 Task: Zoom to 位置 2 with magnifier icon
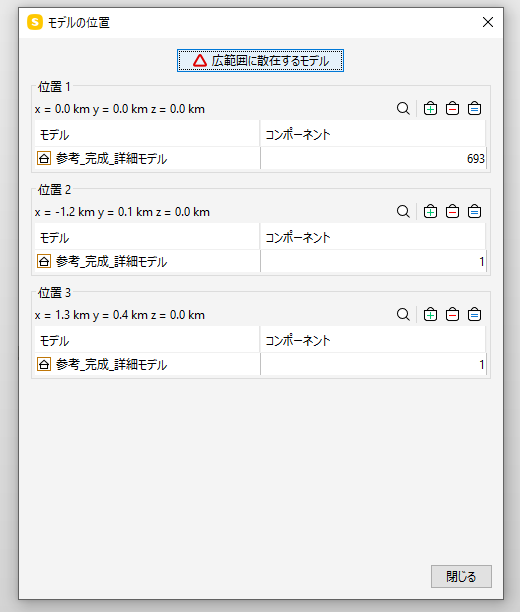coord(403,212)
